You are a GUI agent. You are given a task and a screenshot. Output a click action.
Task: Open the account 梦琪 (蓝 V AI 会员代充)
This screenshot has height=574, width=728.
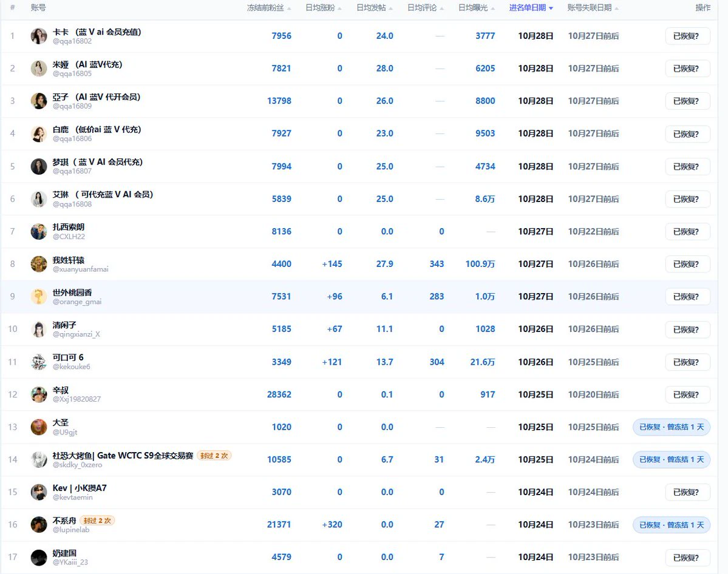(98, 162)
